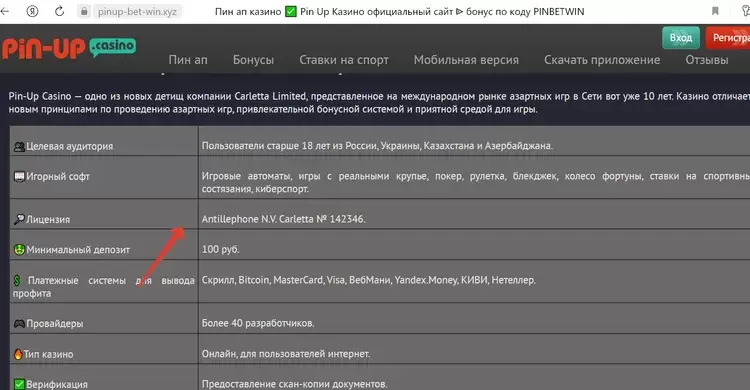Click the Pin-Up casino logo

[x=68, y=48]
